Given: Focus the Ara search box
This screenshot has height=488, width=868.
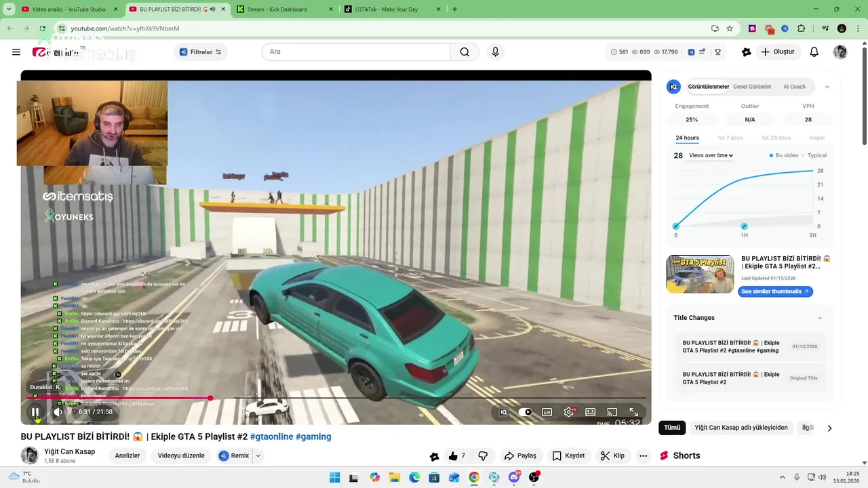Looking at the screenshot, I should [356, 52].
